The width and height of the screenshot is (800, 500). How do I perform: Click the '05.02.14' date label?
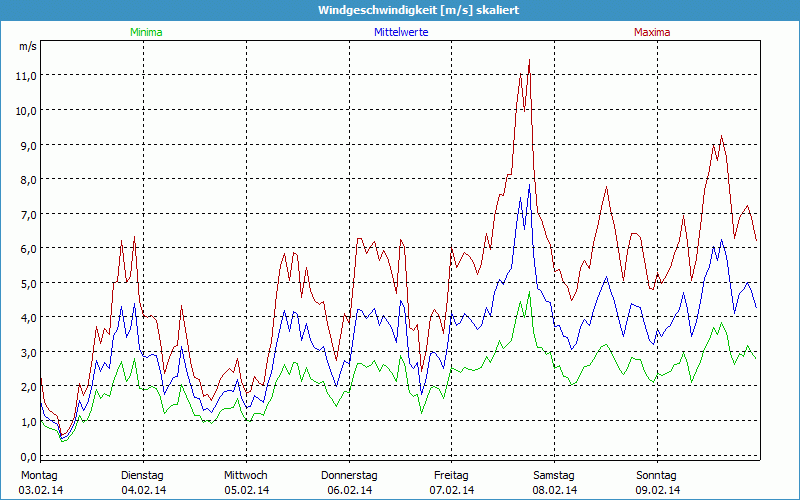(246, 490)
